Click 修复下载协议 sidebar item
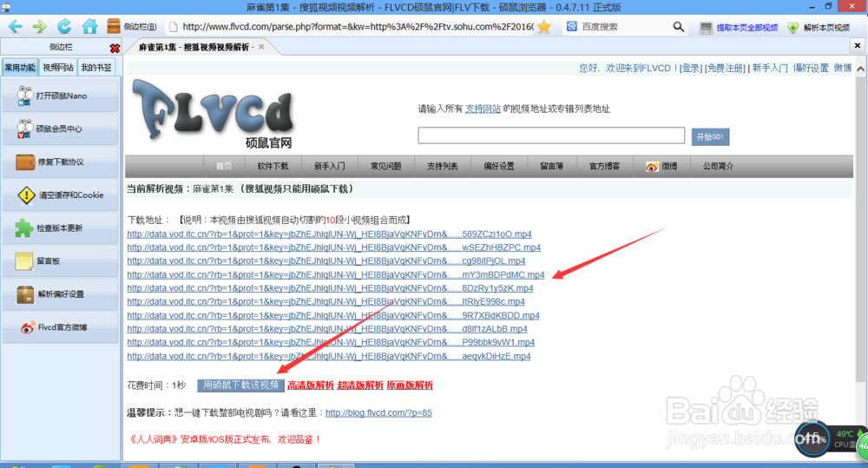This screenshot has width=868, height=468. point(61,161)
